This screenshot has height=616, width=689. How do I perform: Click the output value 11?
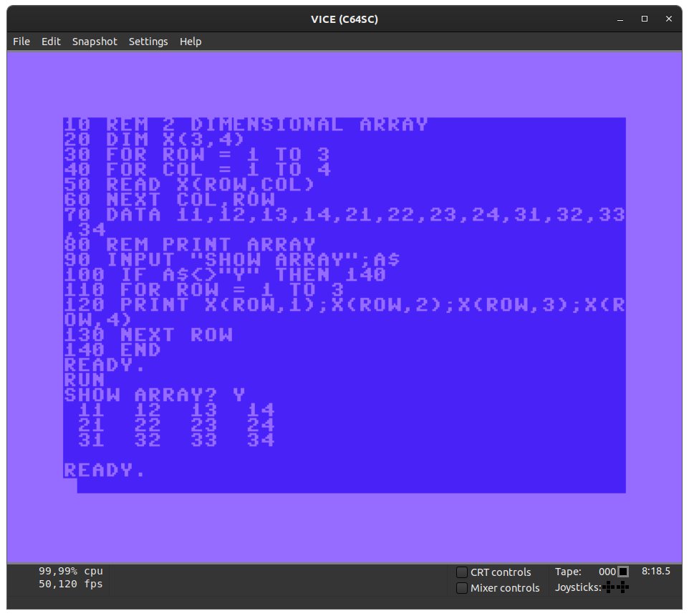91,410
